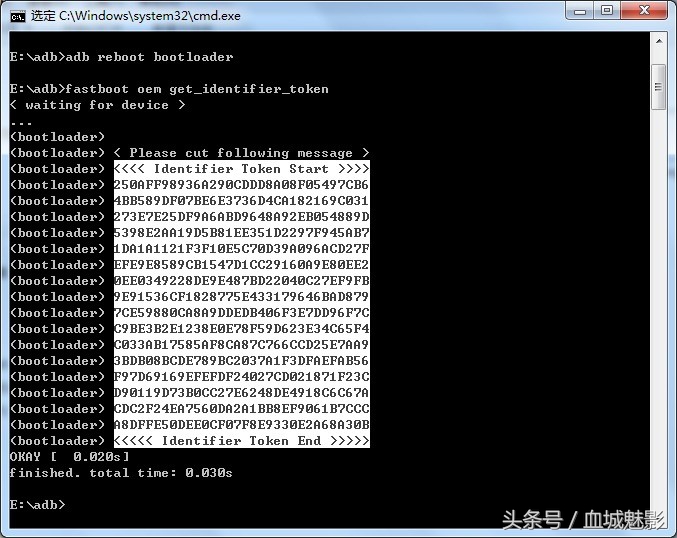This screenshot has height=538, width=677.
Task: Click token line starting with 9E91536CF182
Action: (x=242, y=297)
